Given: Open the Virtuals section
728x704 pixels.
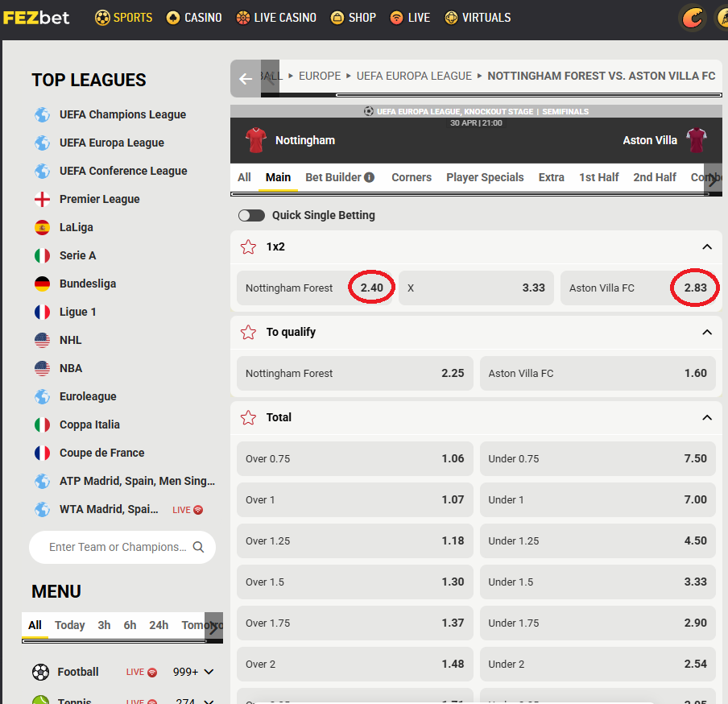Looking at the screenshot, I should pos(478,18).
